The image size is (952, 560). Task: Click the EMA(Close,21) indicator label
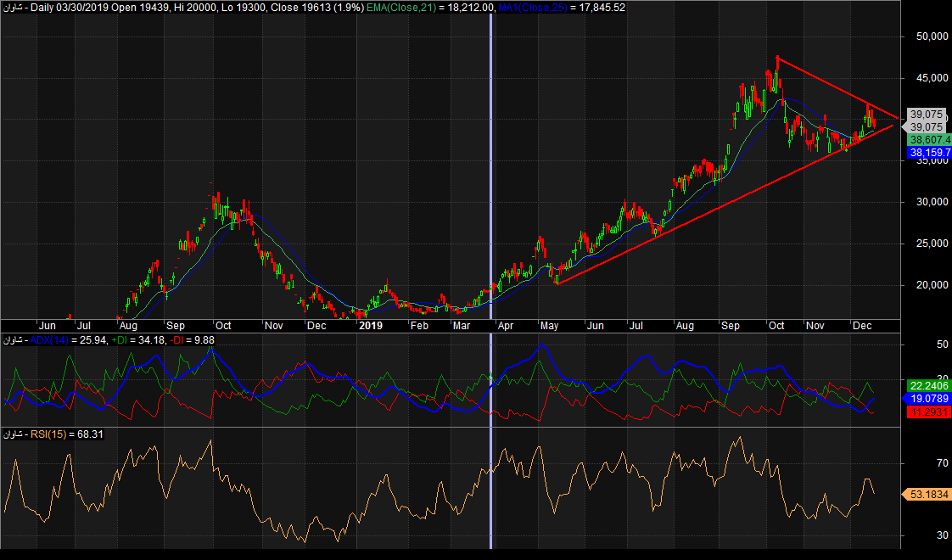(x=400, y=8)
